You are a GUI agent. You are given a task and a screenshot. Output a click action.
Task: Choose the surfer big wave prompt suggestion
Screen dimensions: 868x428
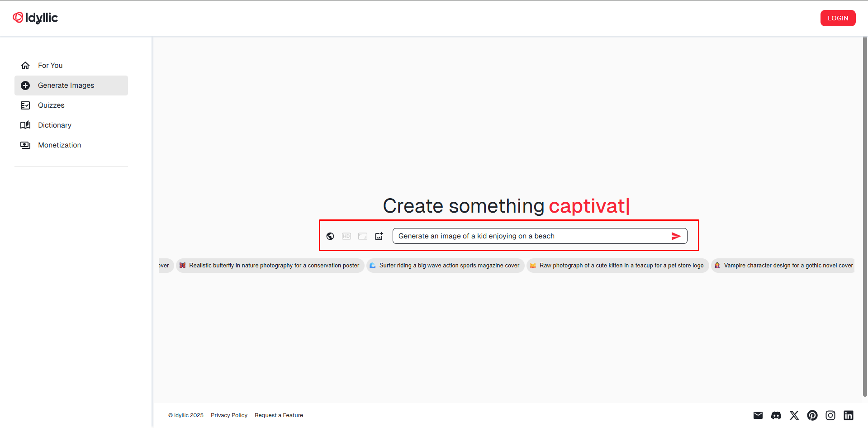(445, 266)
